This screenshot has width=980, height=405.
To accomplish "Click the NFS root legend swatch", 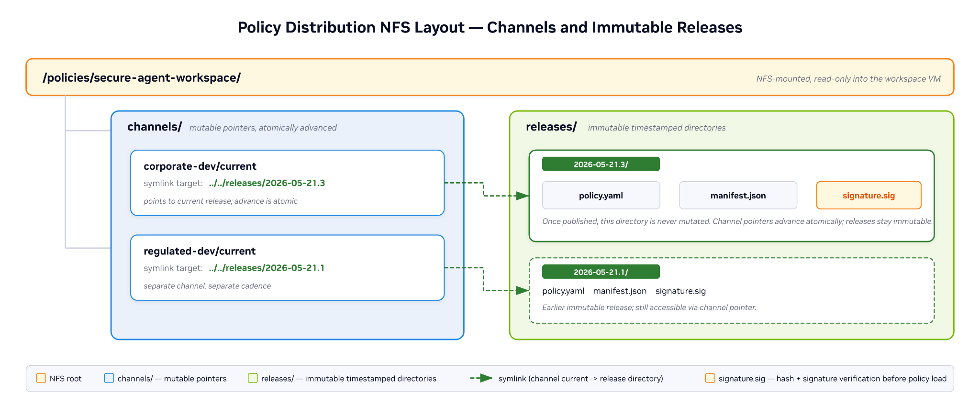I will pos(41,378).
